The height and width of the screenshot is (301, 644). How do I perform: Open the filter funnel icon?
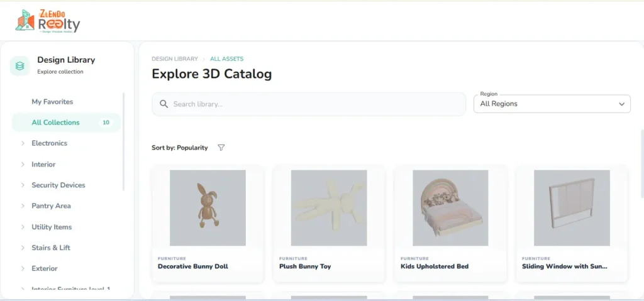(221, 148)
